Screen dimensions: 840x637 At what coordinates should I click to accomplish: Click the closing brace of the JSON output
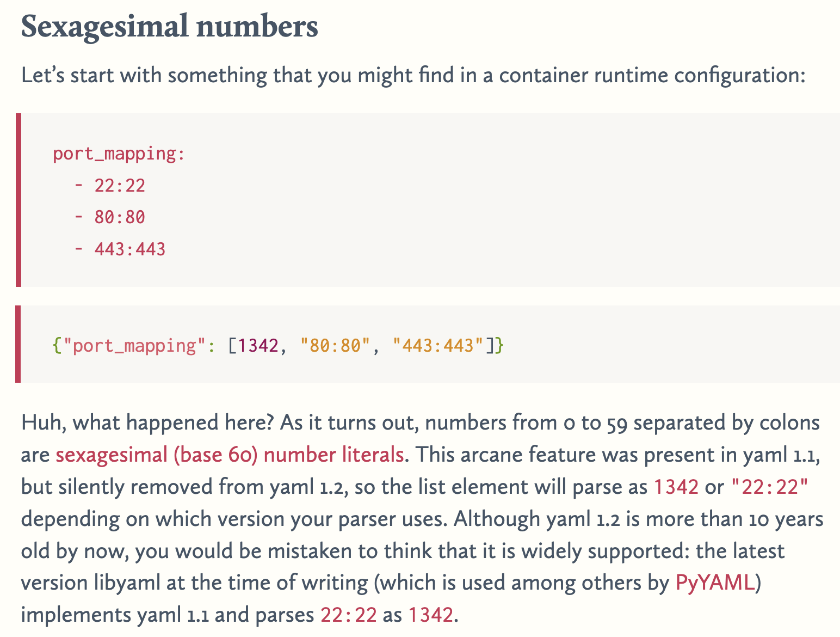point(499,345)
